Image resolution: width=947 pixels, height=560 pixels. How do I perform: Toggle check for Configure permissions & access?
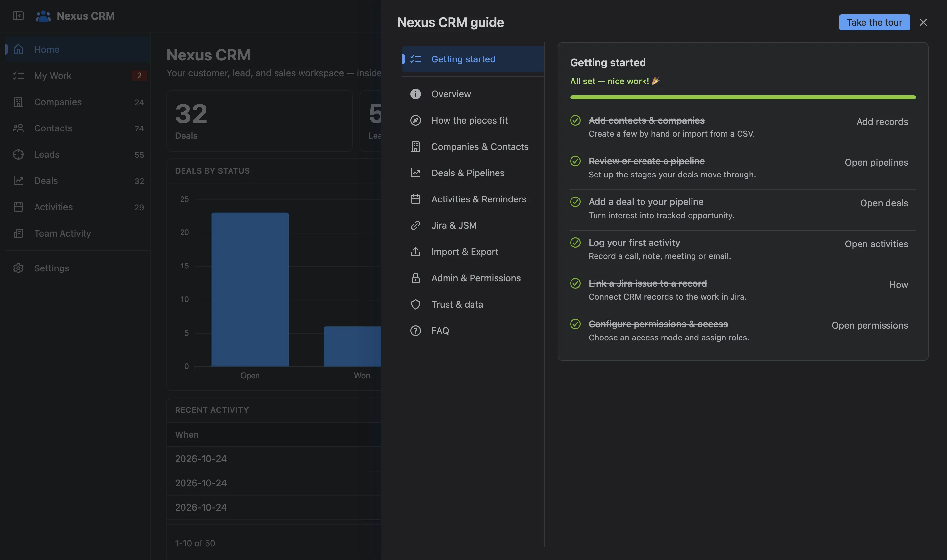coord(575,324)
